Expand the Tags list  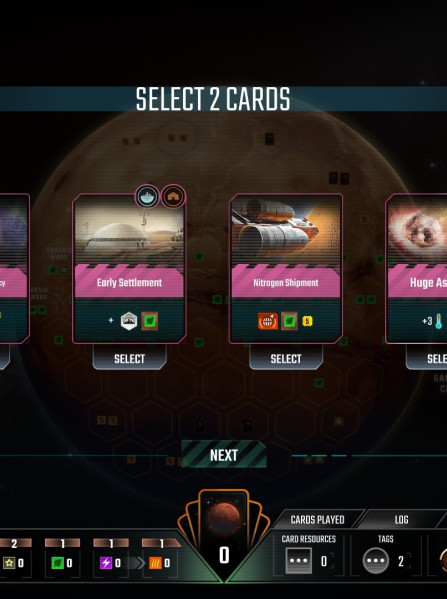coord(376,560)
